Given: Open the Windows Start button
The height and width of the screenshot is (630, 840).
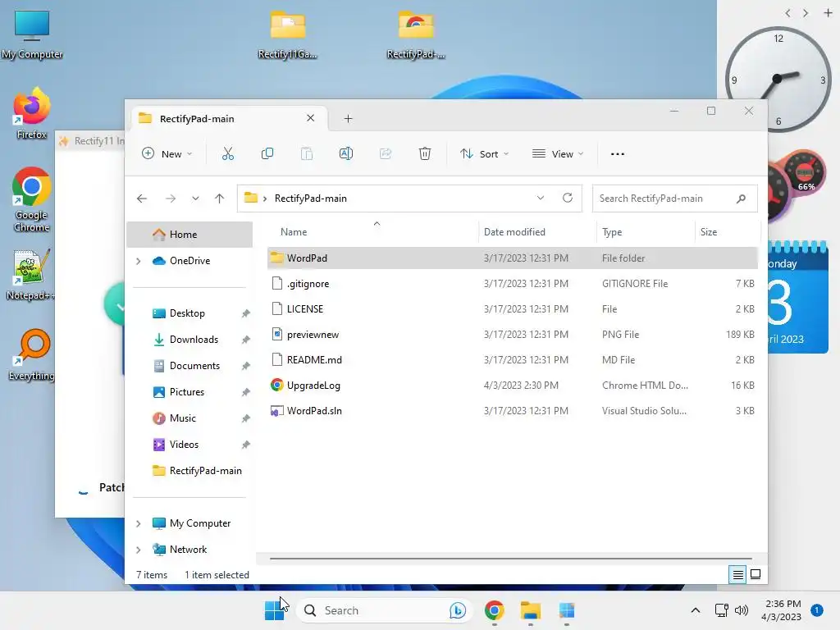Looking at the screenshot, I should click(x=274, y=610).
